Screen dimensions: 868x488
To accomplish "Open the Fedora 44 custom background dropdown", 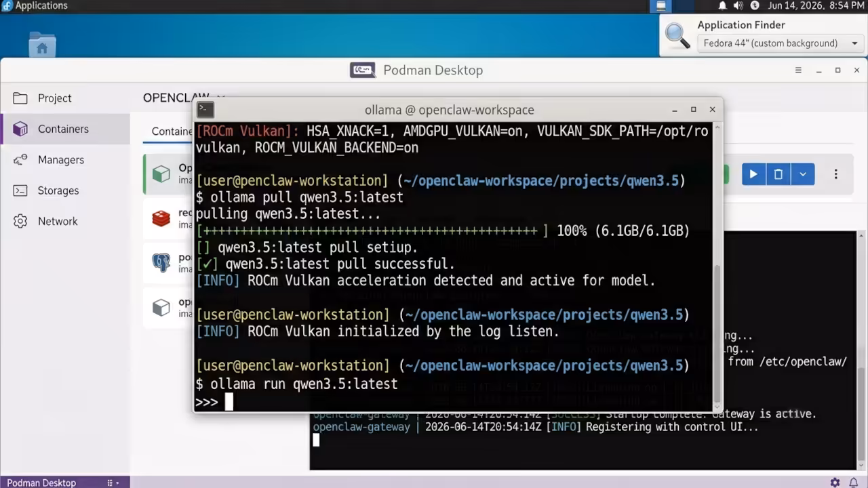I will (x=780, y=43).
